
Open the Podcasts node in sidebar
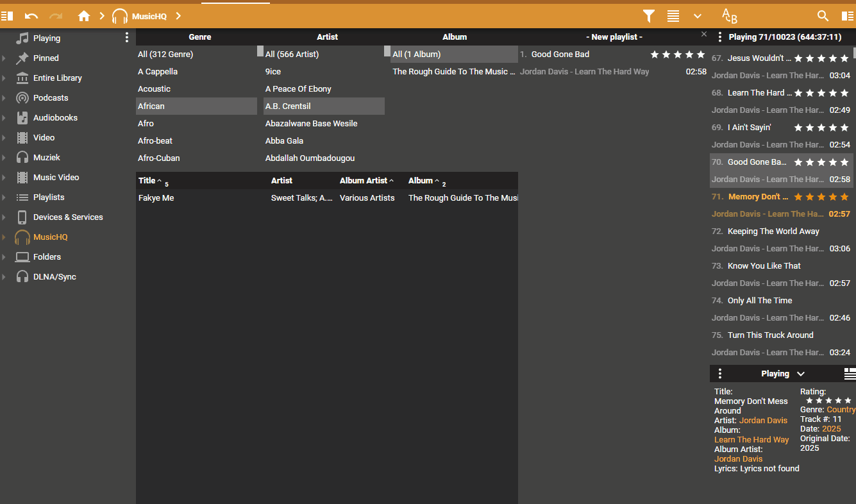pyautogui.click(x=51, y=98)
